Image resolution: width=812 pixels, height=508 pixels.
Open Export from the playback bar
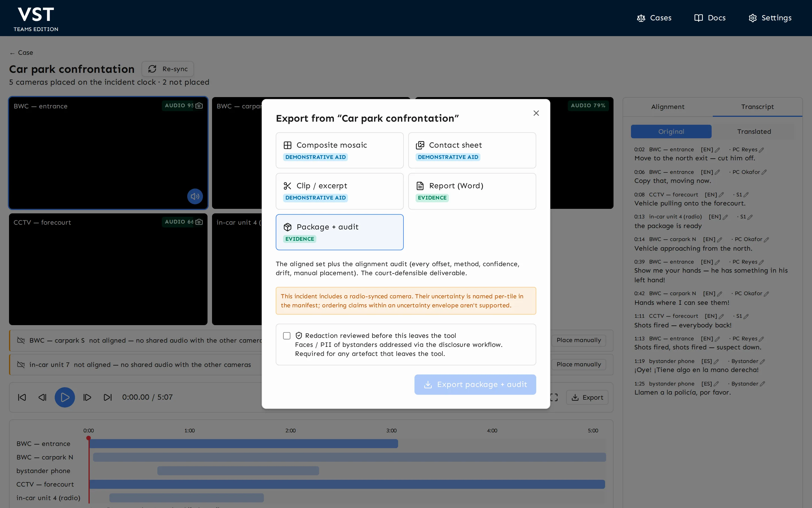[x=587, y=397]
